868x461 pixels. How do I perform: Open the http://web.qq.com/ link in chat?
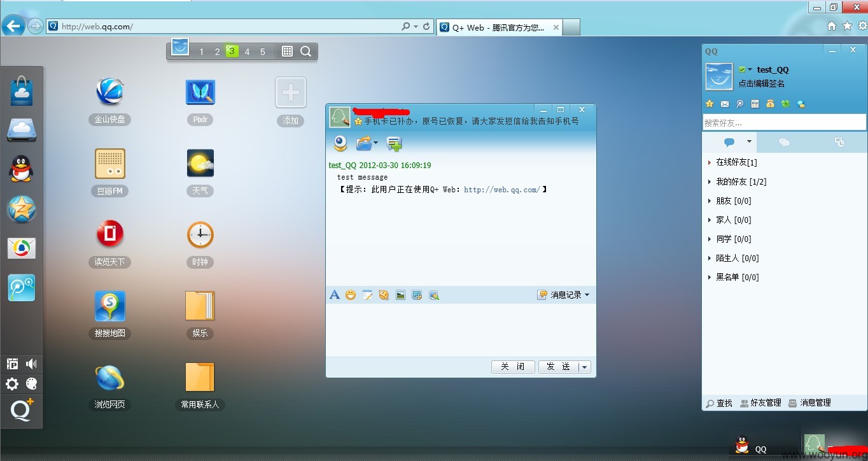[502, 189]
